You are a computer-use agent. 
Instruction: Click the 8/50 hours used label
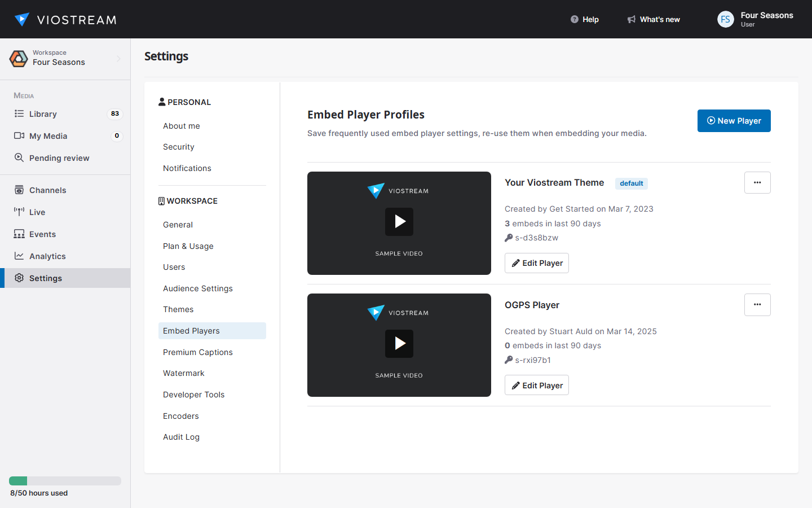pyautogui.click(x=39, y=493)
